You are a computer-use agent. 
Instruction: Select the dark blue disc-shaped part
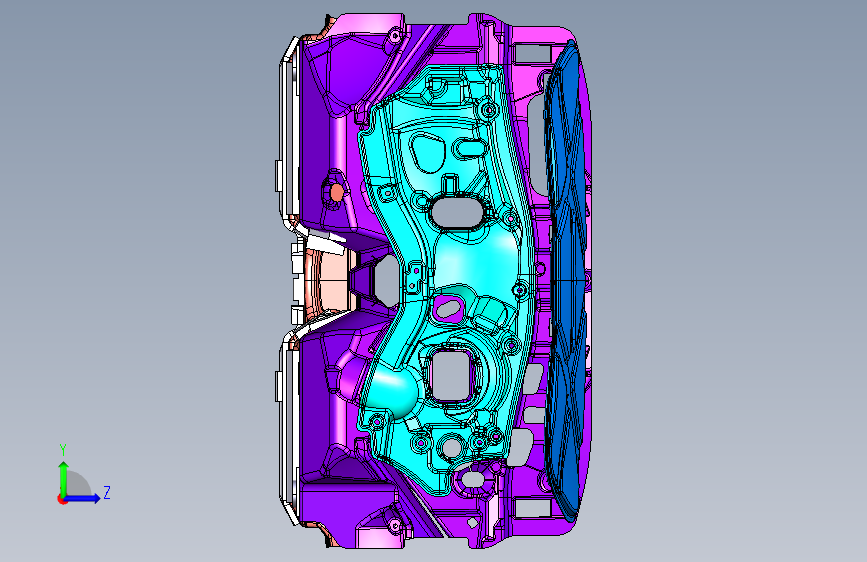[566, 282]
